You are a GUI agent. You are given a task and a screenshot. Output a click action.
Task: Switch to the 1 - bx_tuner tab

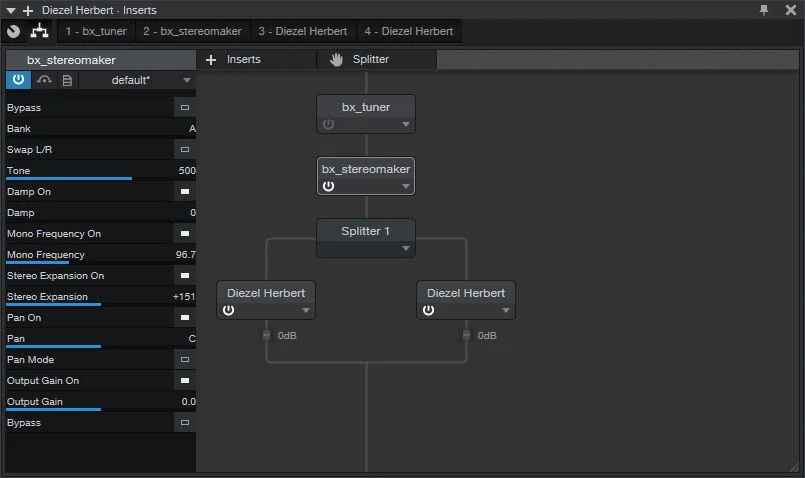pos(96,31)
